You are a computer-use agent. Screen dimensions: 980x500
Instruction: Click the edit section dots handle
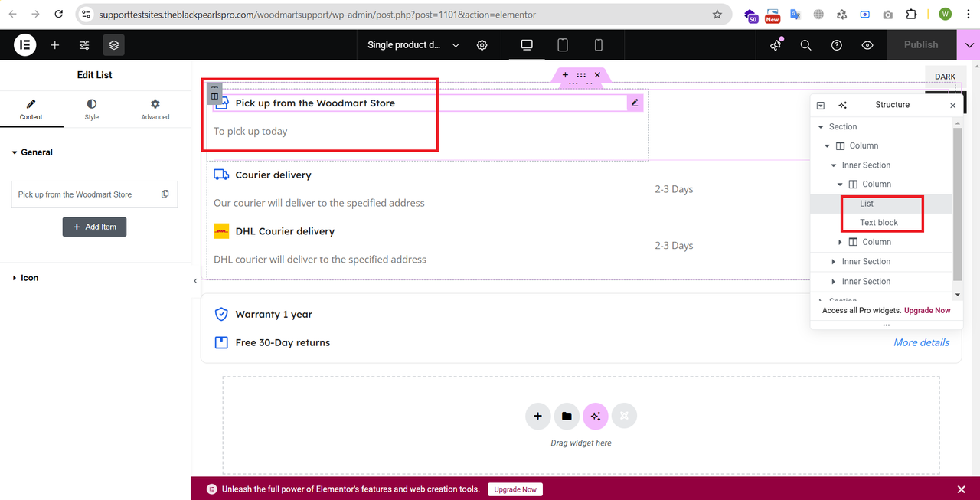(x=581, y=75)
